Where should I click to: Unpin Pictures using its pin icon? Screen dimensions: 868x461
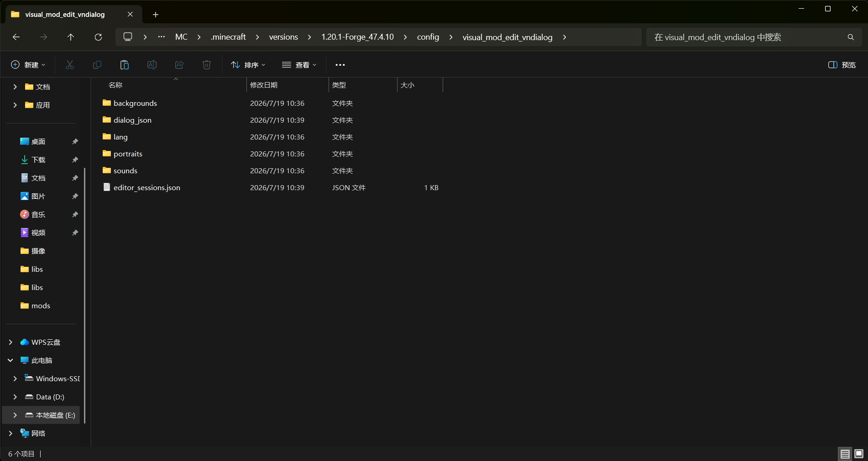[x=75, y=196]
